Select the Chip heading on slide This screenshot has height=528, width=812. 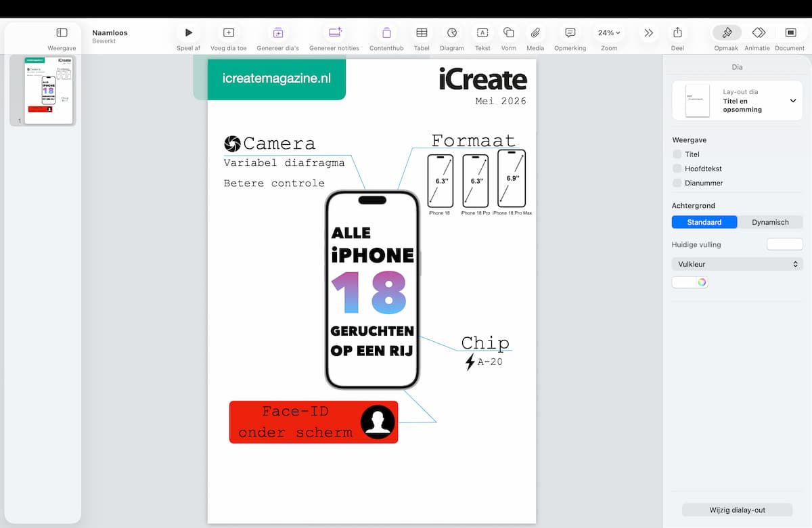coord(485,343)
